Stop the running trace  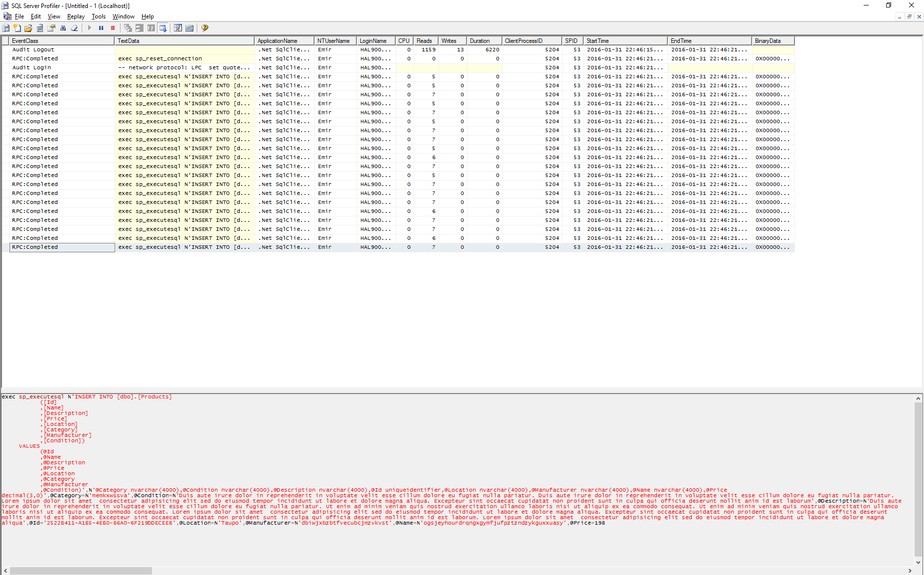click(x=113, y=28)
